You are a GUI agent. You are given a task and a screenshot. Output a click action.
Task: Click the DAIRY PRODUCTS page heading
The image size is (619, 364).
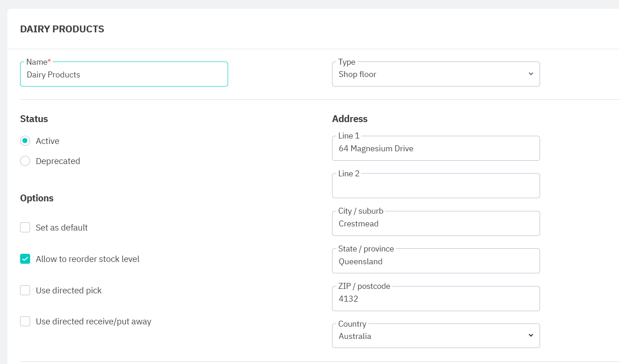[x=62, y=29]
